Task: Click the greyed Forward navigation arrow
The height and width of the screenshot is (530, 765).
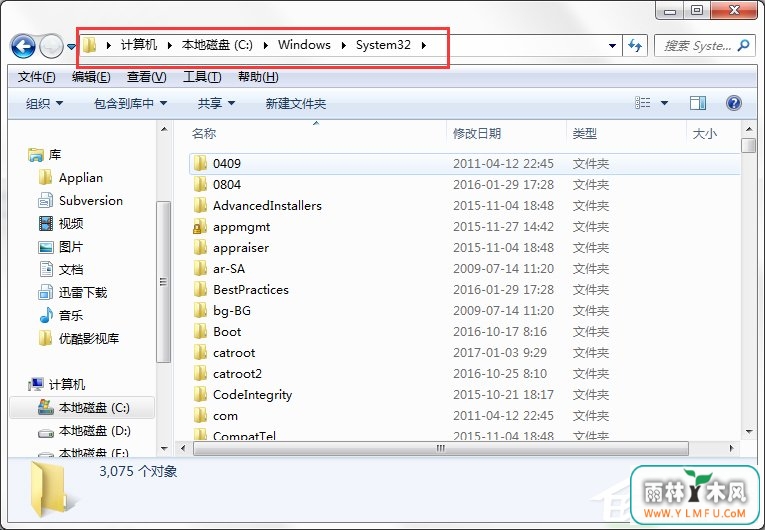Action: pos(51,46)
